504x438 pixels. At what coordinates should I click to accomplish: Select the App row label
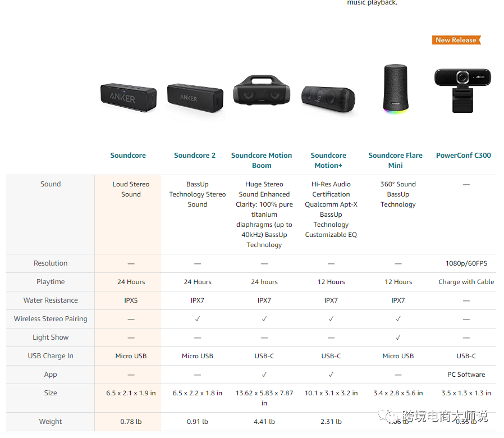(51, 375)
